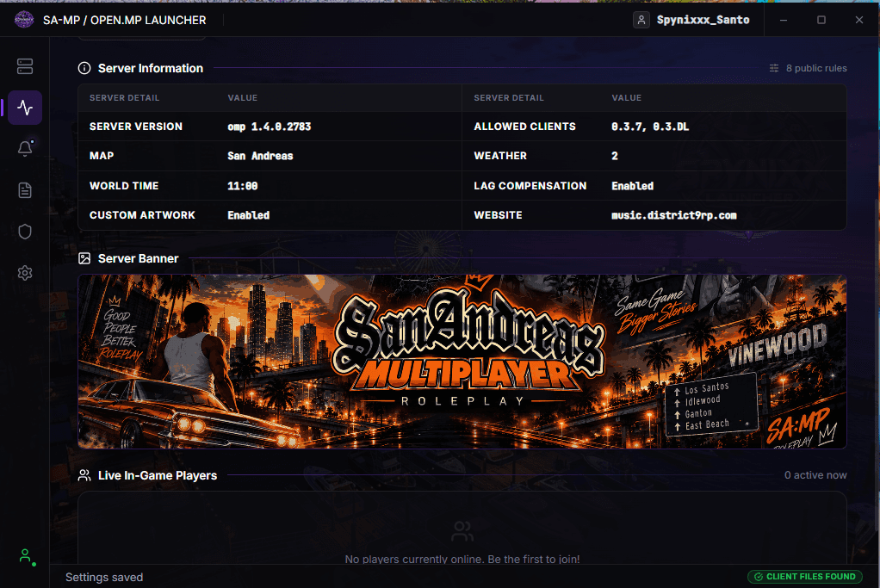This screenshot has height=588, width=880.
Task: Click the Live In-Game Players heading
Action: click(x=157, y=475)
